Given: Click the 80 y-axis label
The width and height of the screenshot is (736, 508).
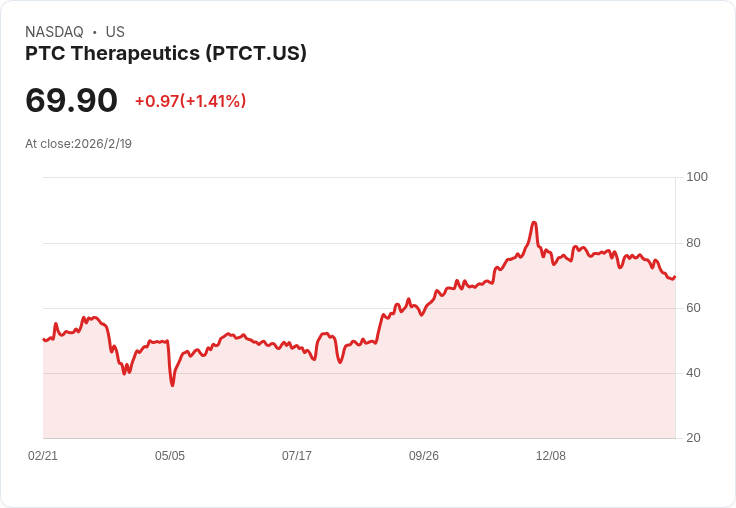Looking at the screenshot, I should pos(694,243).
